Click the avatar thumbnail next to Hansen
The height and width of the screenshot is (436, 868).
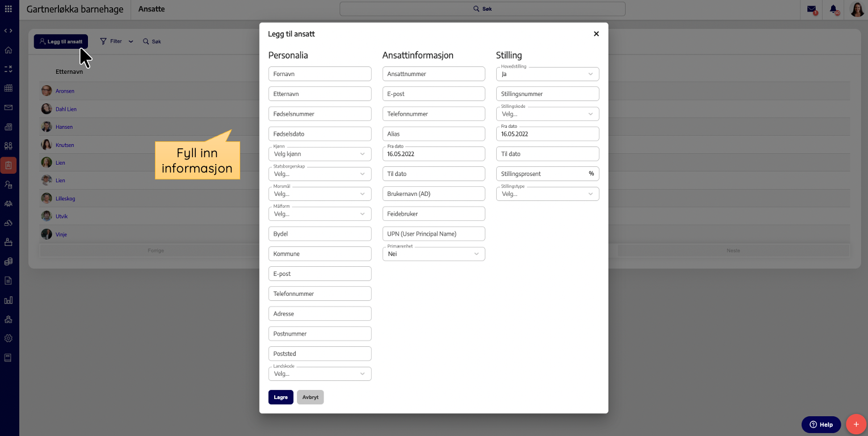(x=47, y=127)
